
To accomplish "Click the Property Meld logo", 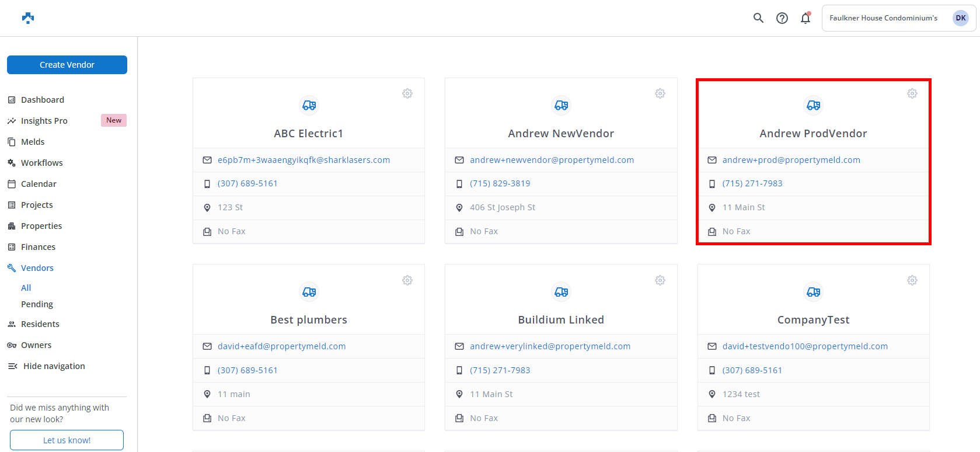I will tap(28, 18).
